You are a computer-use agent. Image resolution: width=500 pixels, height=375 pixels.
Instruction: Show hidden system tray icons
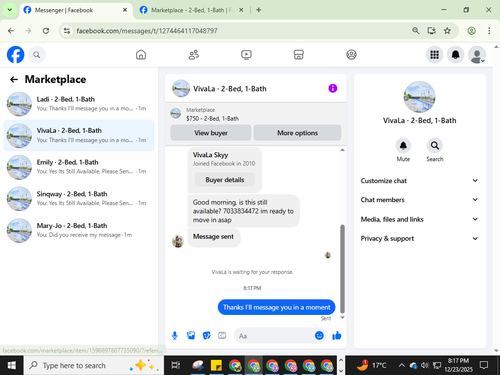click(402, 365)
